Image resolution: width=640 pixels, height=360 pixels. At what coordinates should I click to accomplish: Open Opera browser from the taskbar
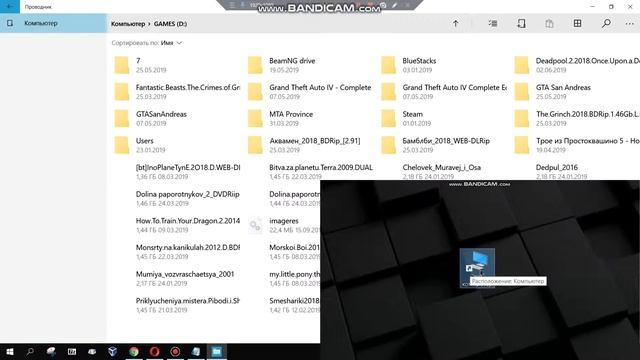click(x=154, y=351)
